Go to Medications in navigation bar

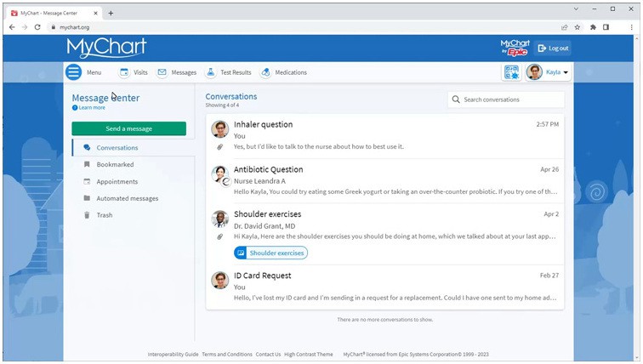coord(291,72)
